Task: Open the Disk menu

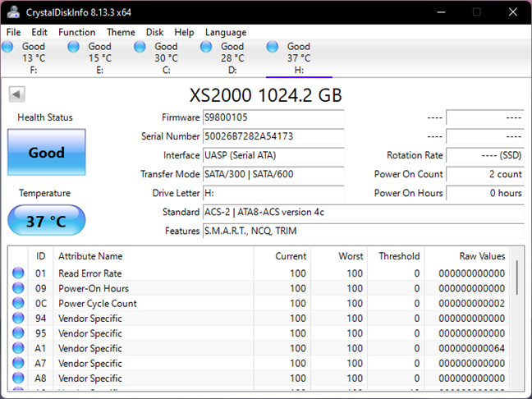Action: (x=154, y=32)
